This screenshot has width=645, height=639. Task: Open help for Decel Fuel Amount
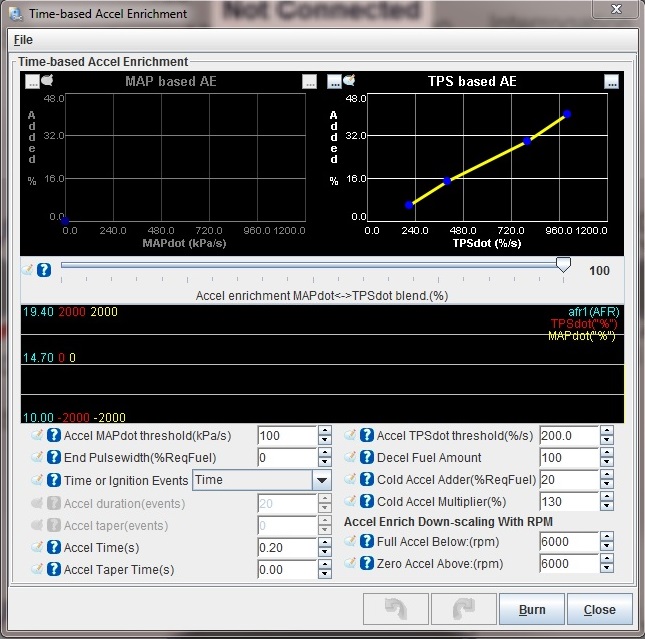[367, 458]
